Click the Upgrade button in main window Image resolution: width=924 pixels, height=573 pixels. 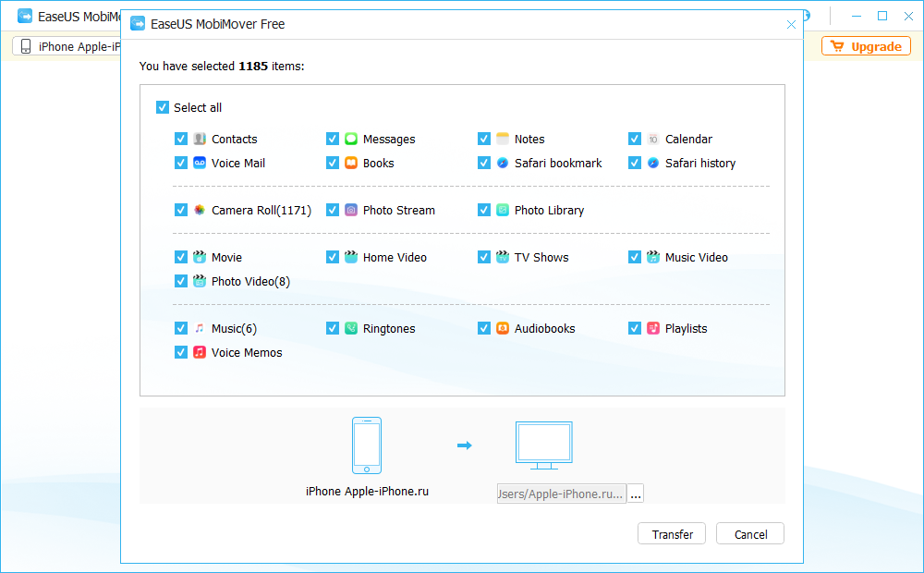867,46
